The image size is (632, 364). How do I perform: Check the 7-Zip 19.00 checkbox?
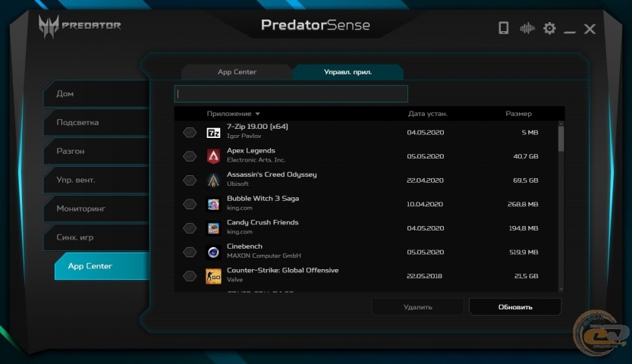click(190, 133)
